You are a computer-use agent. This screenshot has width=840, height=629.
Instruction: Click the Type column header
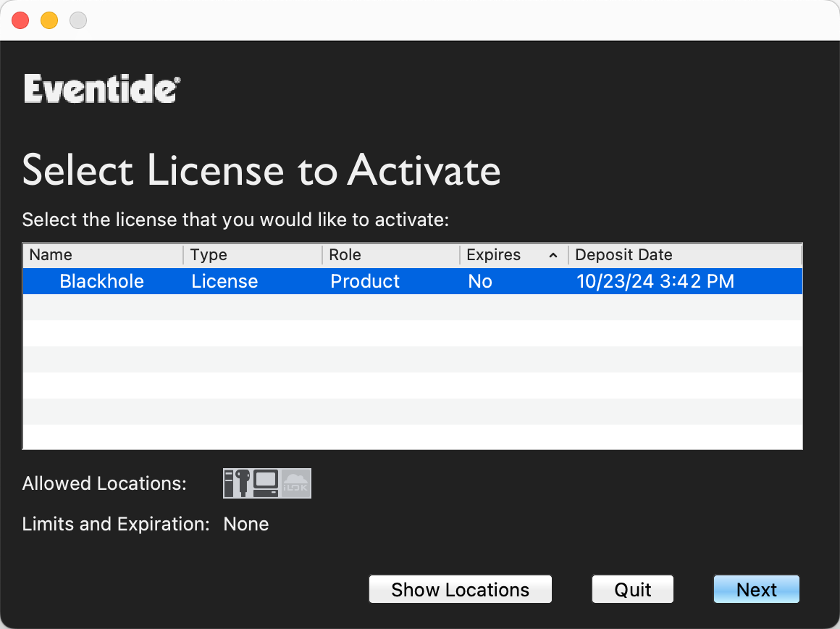coord(253,254)
